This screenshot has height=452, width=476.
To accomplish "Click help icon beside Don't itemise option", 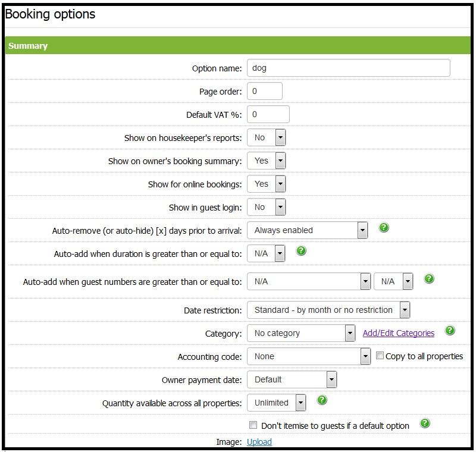I will pyautogui.click(x=425, y=423).
